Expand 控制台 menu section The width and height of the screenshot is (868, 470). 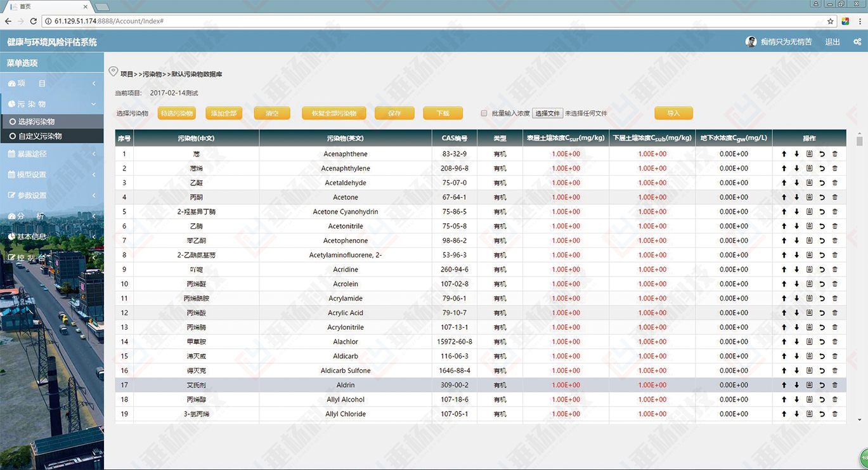point(52,258)
